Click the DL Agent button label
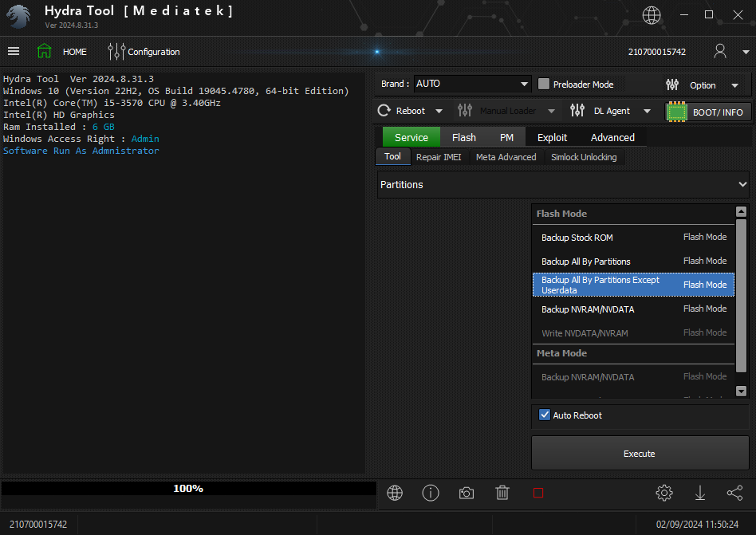Image resolution: width=756 pixels, height=535 pixels. pyautogui.click(x=612, y=111)
